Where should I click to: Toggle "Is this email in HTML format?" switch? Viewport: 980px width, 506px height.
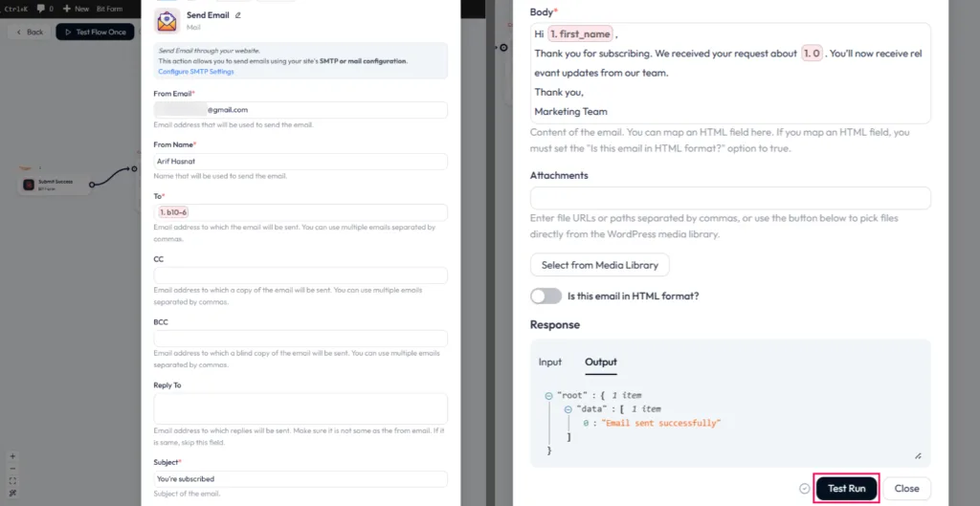tap(546, 297)
